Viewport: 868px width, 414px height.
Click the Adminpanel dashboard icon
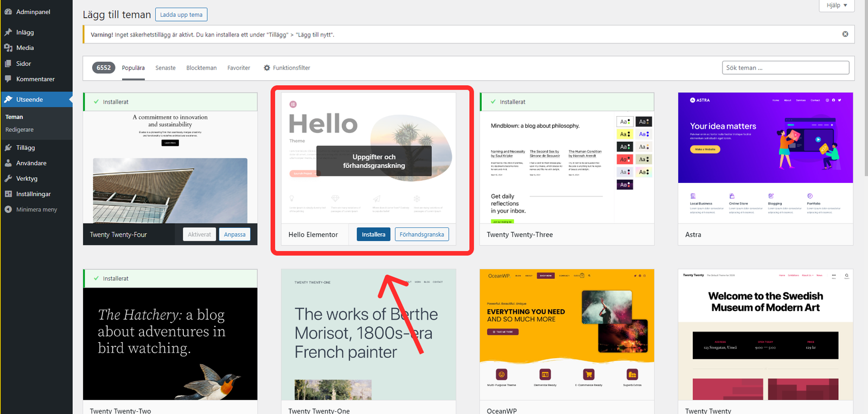[8, 11]
